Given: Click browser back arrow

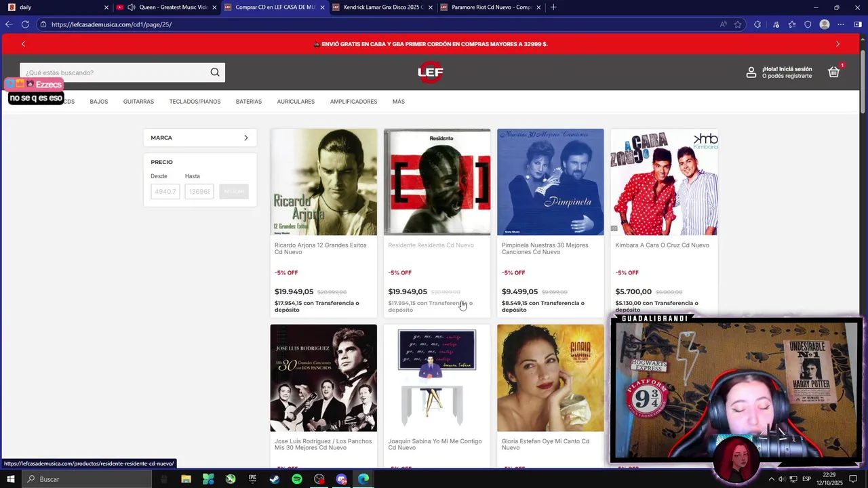Looking at the screenshot, I should (9, 24).
